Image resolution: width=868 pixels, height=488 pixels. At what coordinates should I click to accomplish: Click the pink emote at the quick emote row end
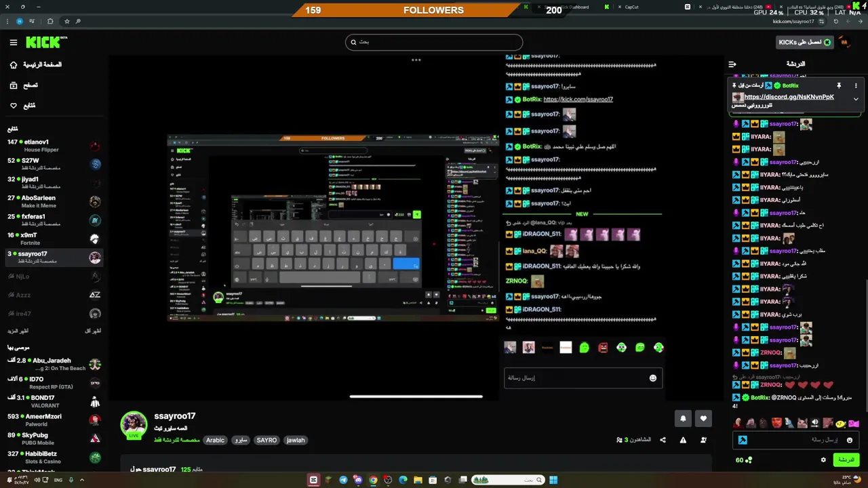(853, 424)
